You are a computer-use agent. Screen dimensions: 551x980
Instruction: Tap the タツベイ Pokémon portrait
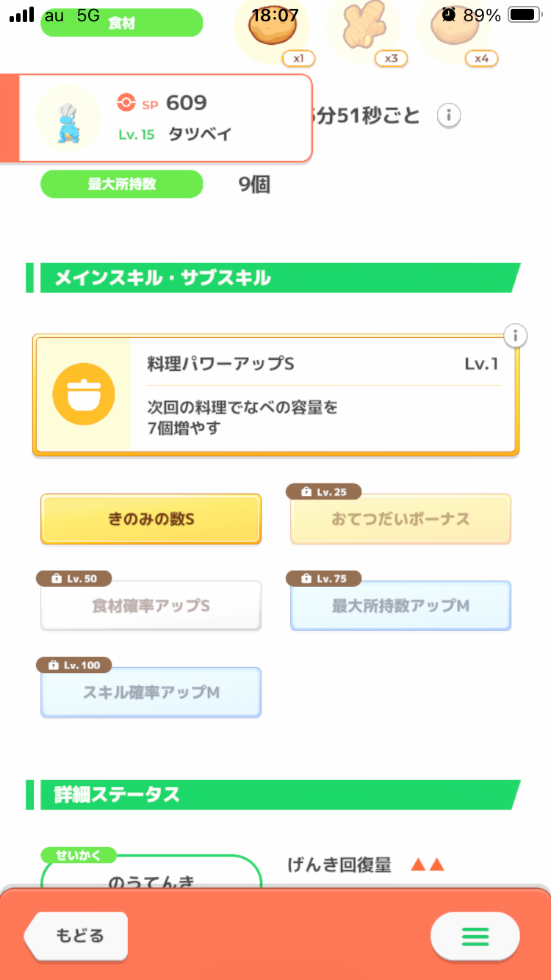click(x=68, y=118)
